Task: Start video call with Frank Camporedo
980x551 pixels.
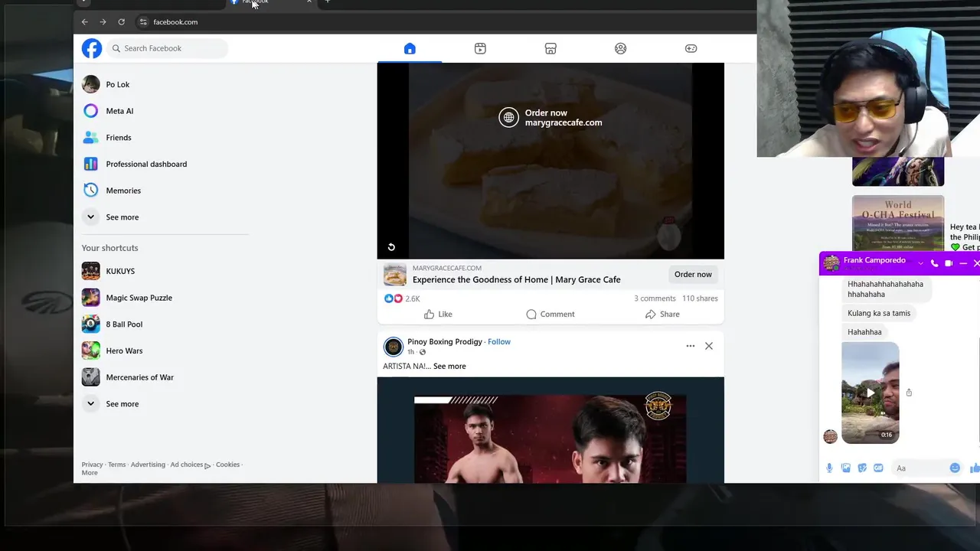Action: point(949,263)
